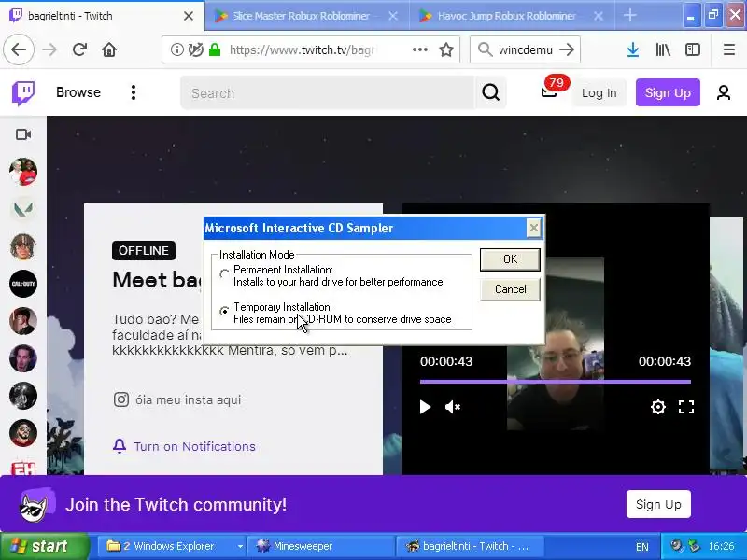
Task: Open a new browser tab with plus
Action: (629, 16)
